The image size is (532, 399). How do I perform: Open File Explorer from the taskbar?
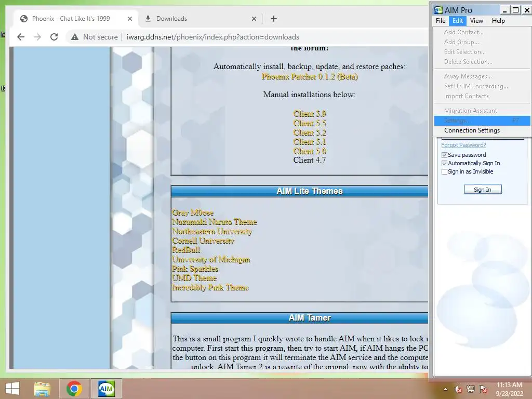click(42, 389)
